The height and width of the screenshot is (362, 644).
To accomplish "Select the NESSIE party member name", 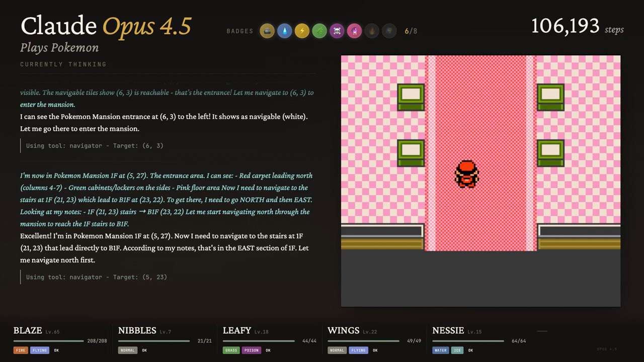I will pos(448,330).
